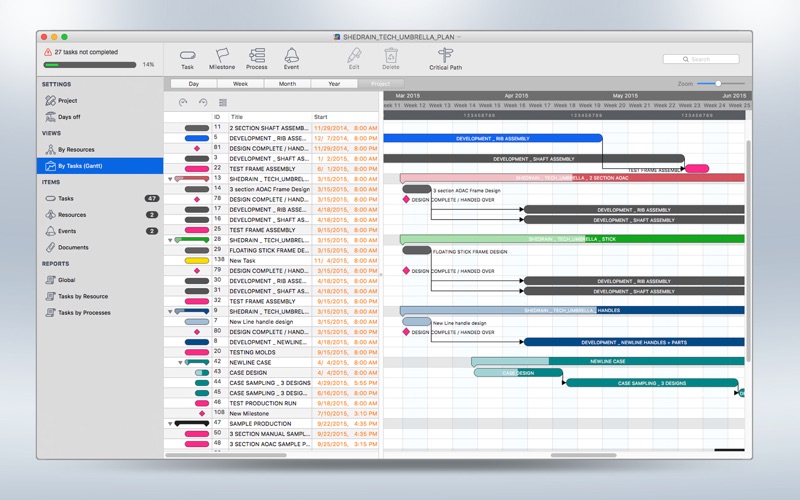This screenshot has width=800, height=500.
Task: Select CASE SAMPLING _ 3 DESIGNS Gantt bar
Action: [652, 383]
